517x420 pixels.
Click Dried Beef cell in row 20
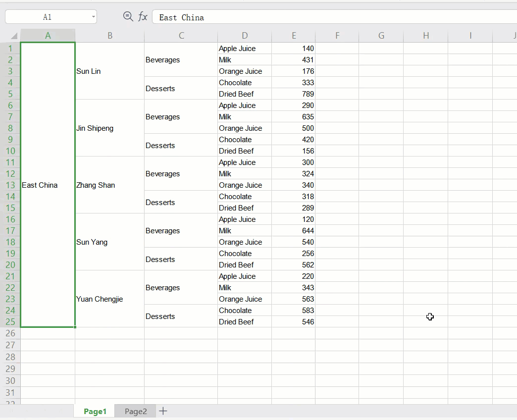245,264
